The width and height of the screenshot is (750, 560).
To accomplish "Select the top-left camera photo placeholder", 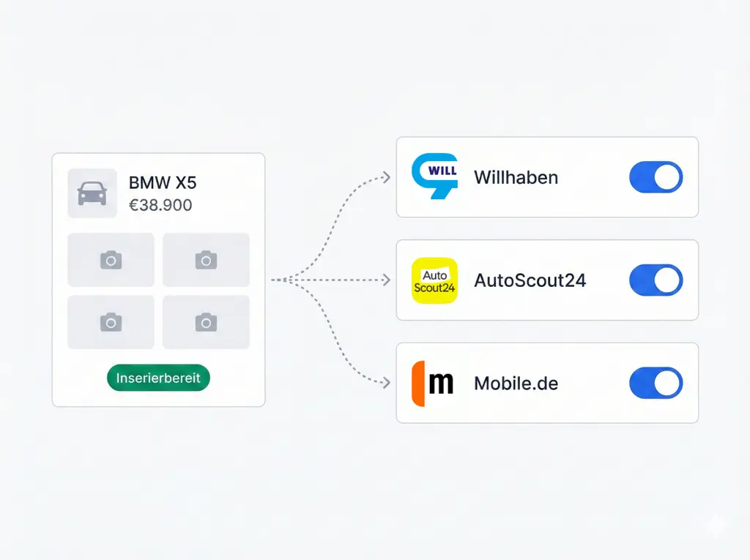I will point(111,260).
